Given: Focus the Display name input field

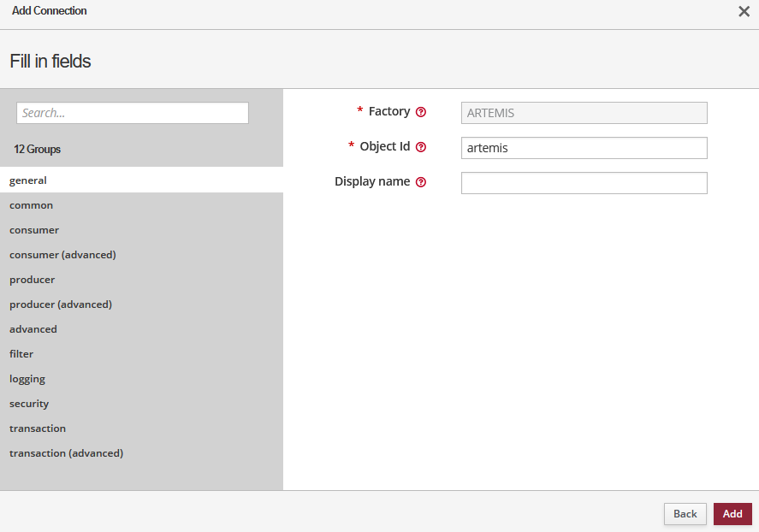Looking at the screenshot, I should click(584, 183).
